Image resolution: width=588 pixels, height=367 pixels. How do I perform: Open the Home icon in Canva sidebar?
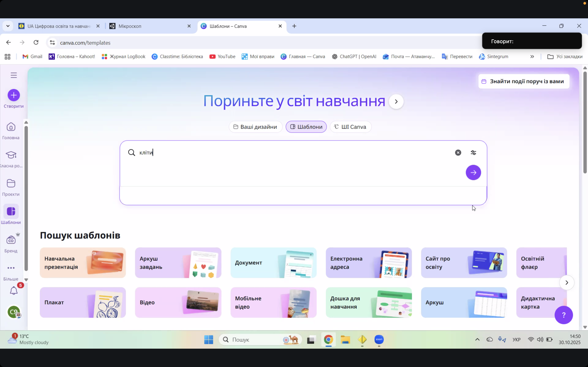coord(11,127)
